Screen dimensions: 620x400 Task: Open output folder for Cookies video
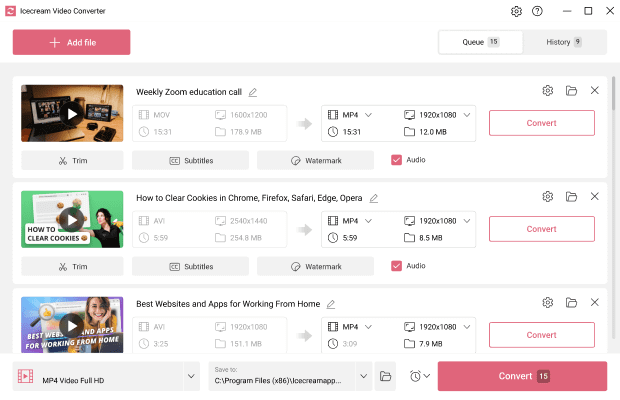tap(571, 197)
